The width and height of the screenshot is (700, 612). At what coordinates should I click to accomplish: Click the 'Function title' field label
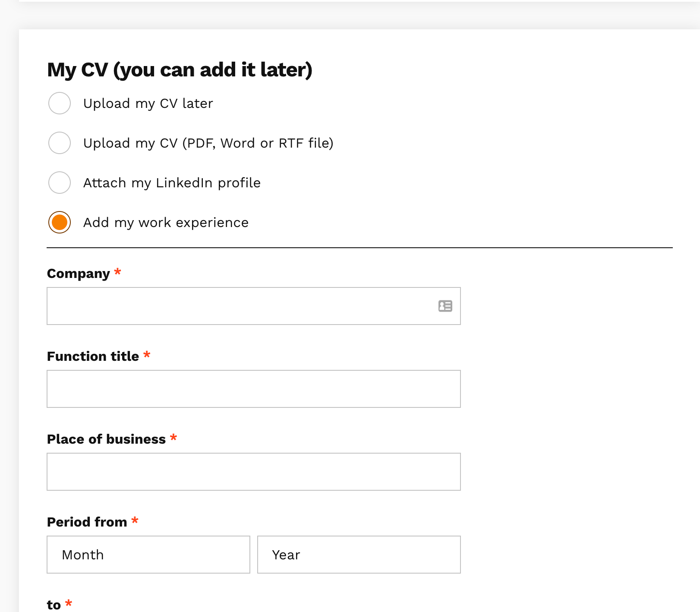click(93, 356)
